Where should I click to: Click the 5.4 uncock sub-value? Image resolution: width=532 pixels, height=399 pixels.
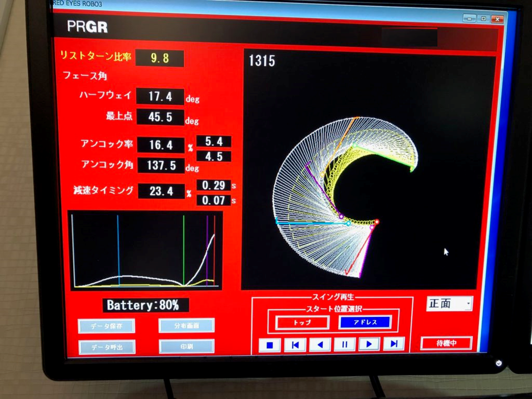[214, 141]
